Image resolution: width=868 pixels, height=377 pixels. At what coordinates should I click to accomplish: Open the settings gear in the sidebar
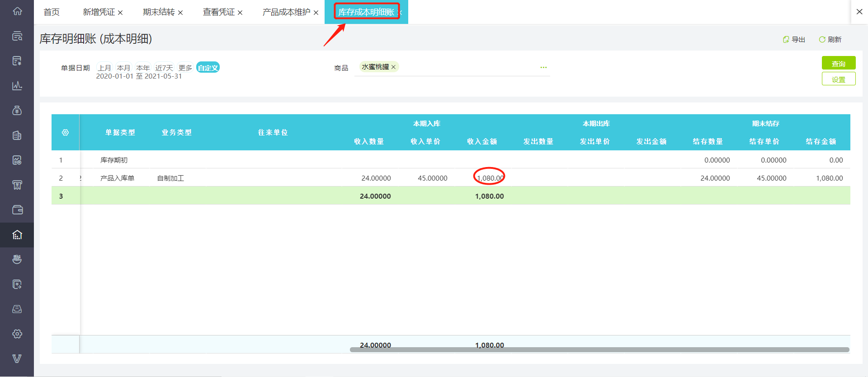tap(17, 334)
